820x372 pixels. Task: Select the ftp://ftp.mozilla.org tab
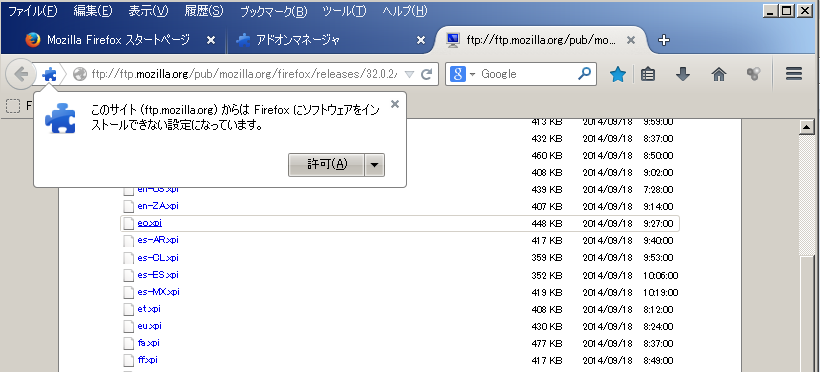pos(540,40)
